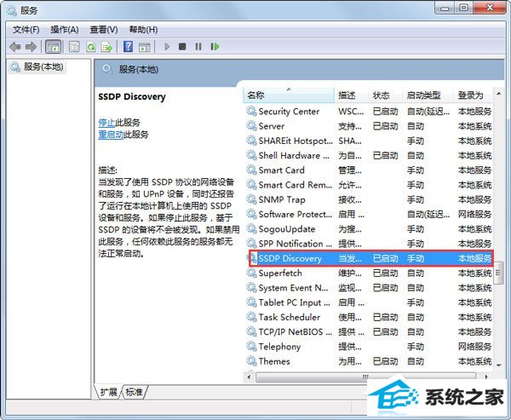Screen dimensions: 511x420
Task: Select the Smart Card Rem... service row
Action: click(x=369, y=185)
